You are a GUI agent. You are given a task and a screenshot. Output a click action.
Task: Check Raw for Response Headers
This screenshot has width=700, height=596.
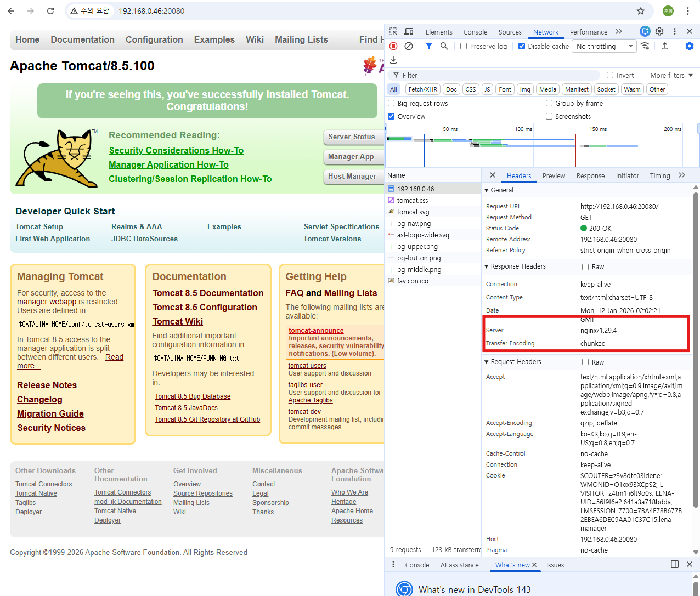click(585, 267)
